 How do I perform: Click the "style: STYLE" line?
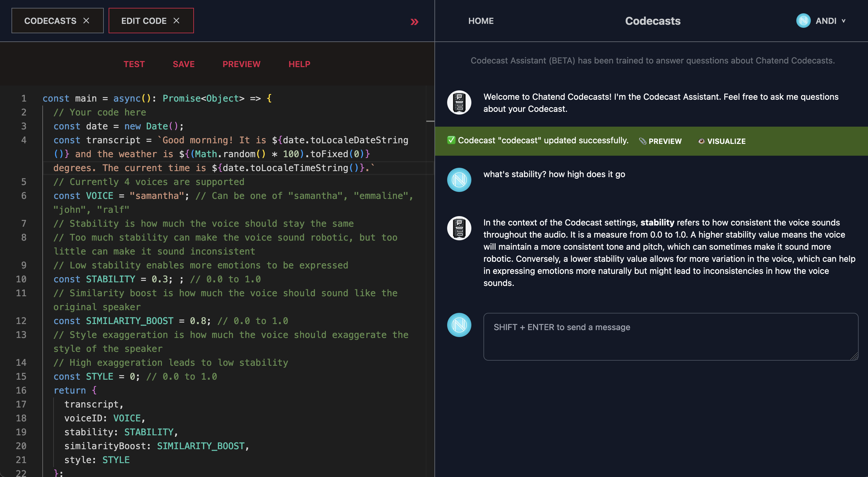(97, 460)
